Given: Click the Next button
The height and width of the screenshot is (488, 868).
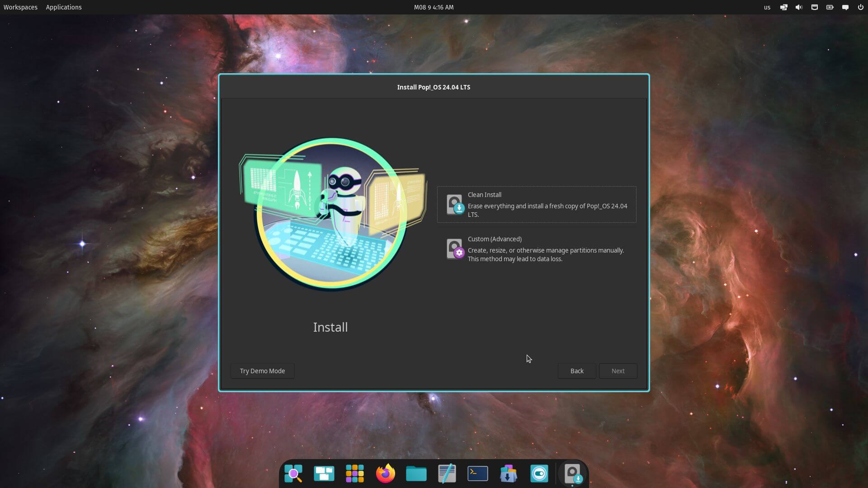Looking at the screenshot, I should (x=618, y=371).
